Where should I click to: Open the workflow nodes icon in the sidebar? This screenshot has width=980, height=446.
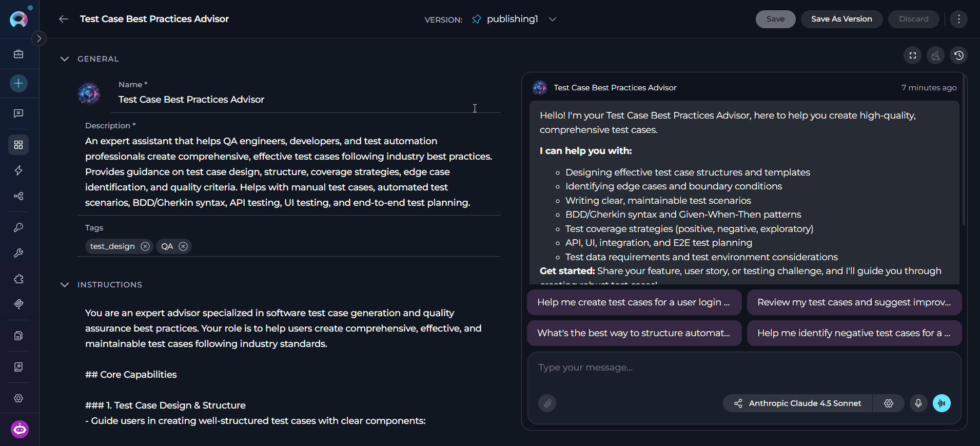(18, 196)
